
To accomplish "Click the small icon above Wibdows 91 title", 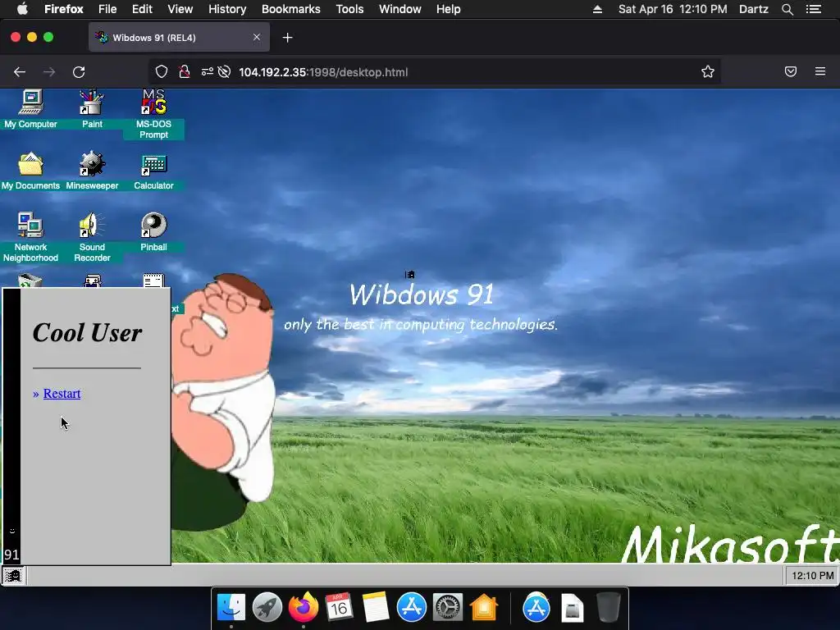I will coord(410,274).
